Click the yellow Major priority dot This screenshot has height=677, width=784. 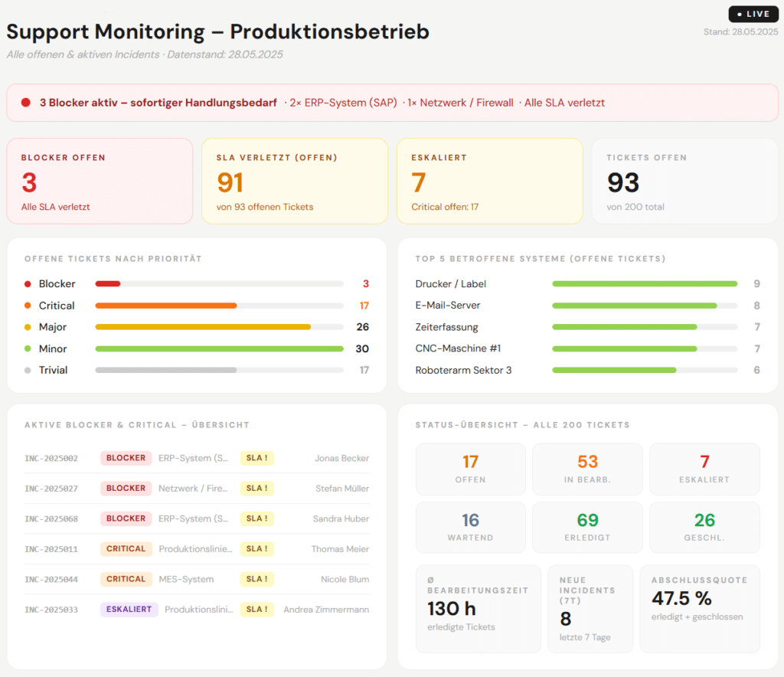pos(28,327)
